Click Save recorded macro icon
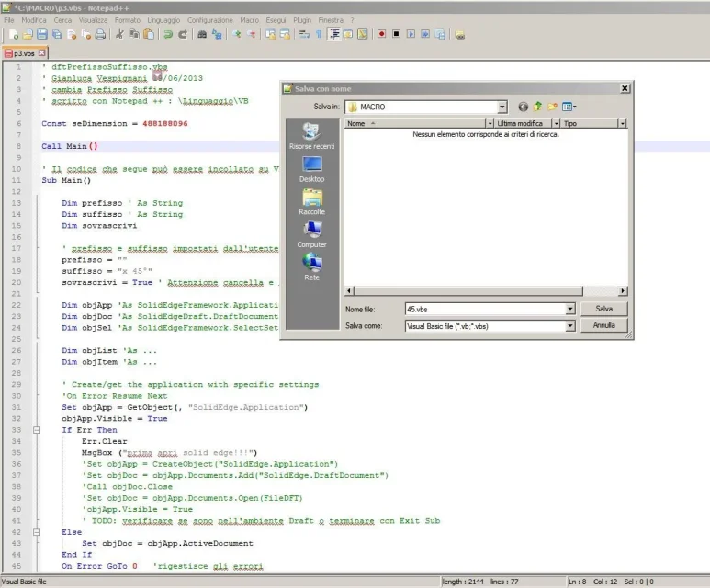 point(440,34)
